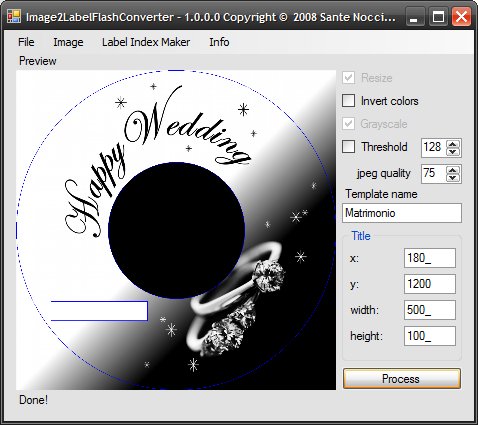
Task: Open the Label Index Maker menu
Action: (x=146, y=42)
